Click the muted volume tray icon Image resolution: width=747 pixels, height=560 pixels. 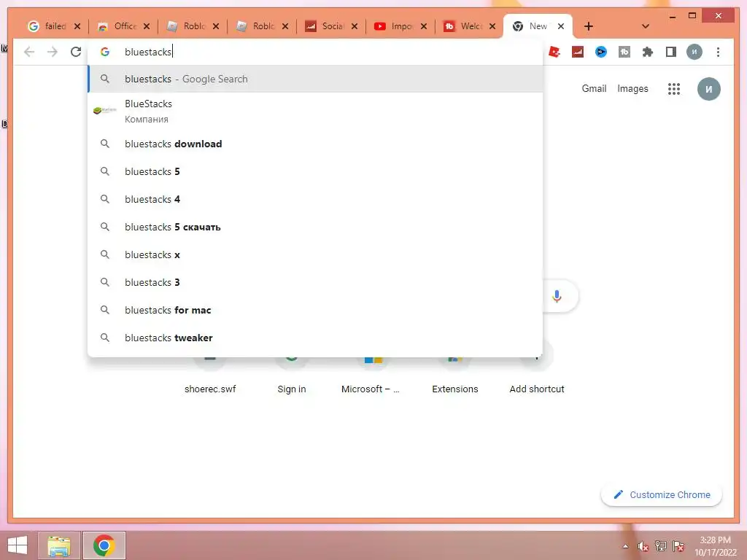coord(643,546)
